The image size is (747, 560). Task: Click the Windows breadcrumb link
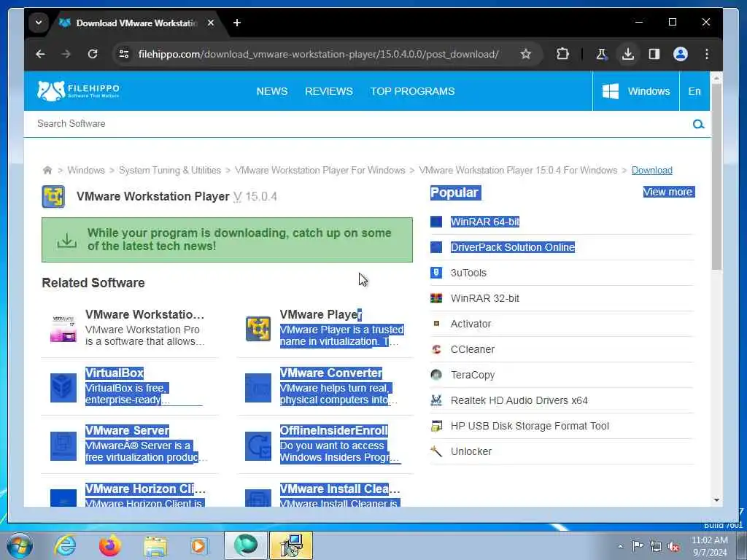tap(86, 170)
